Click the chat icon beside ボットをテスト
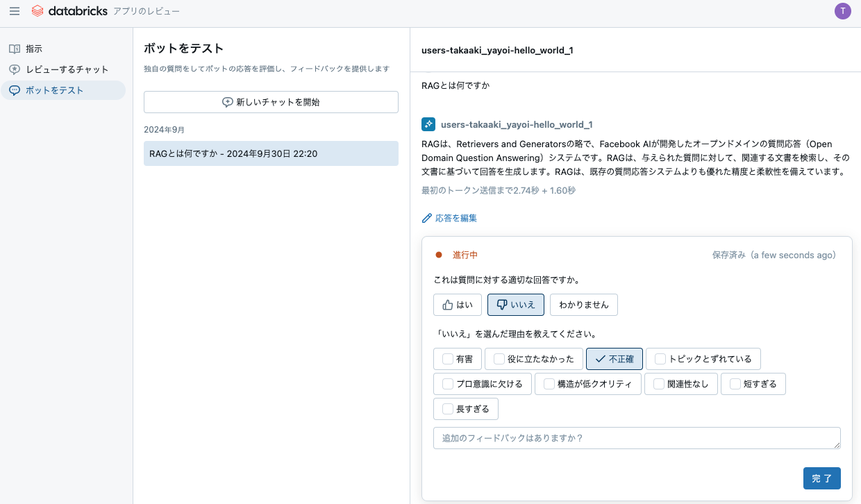Image resolution: width=861 pixels, height=504 pixels. click(15, 90)
